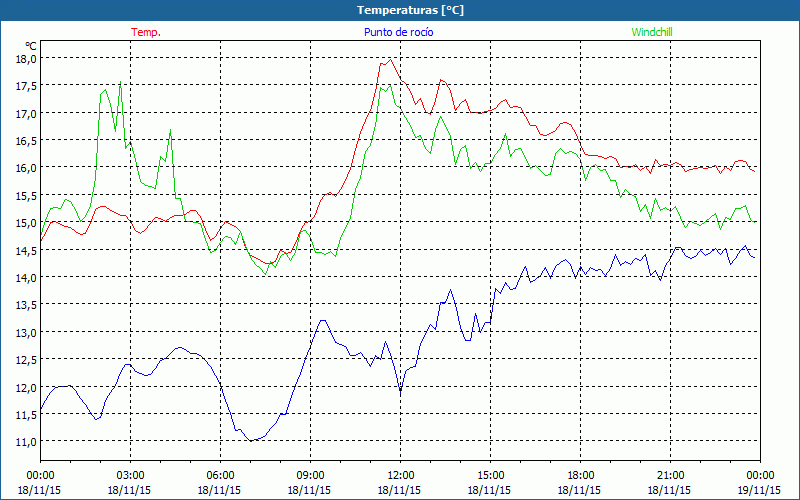Screen dimensions: 800x500
Task: Select the red Temp. legend label
Action: [146, 32]
